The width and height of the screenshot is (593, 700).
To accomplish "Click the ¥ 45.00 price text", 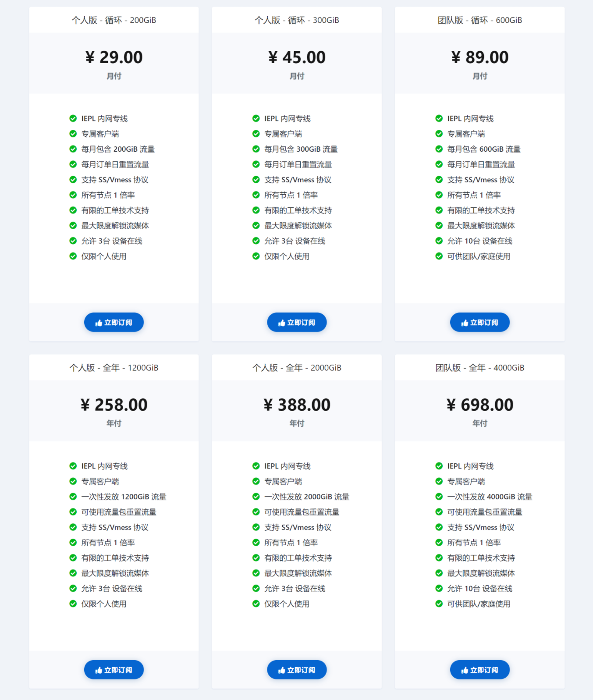I will (x=297, y=57).
